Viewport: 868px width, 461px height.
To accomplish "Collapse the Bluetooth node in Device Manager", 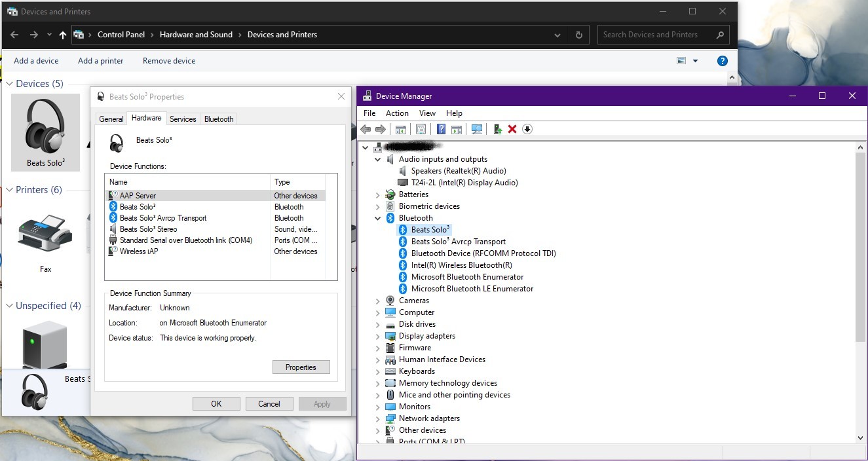I will [378, 218].
